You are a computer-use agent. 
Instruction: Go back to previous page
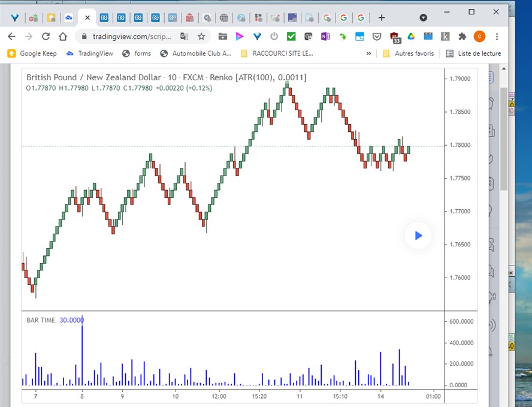(x=11, y=37)
